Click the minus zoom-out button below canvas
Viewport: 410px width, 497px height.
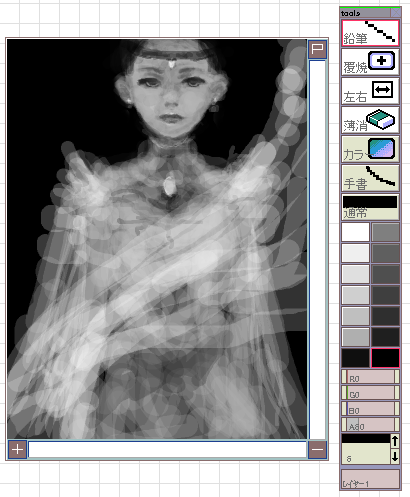[x=317, y=449]
